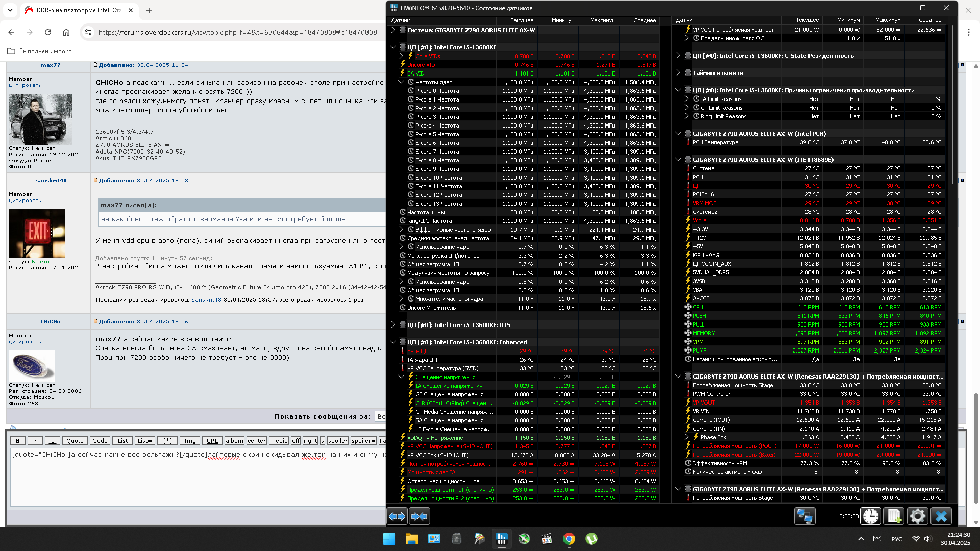The image size is (980, 551).
Task: Click Chrome site information icon in address bar
Action: click(88, 32)
